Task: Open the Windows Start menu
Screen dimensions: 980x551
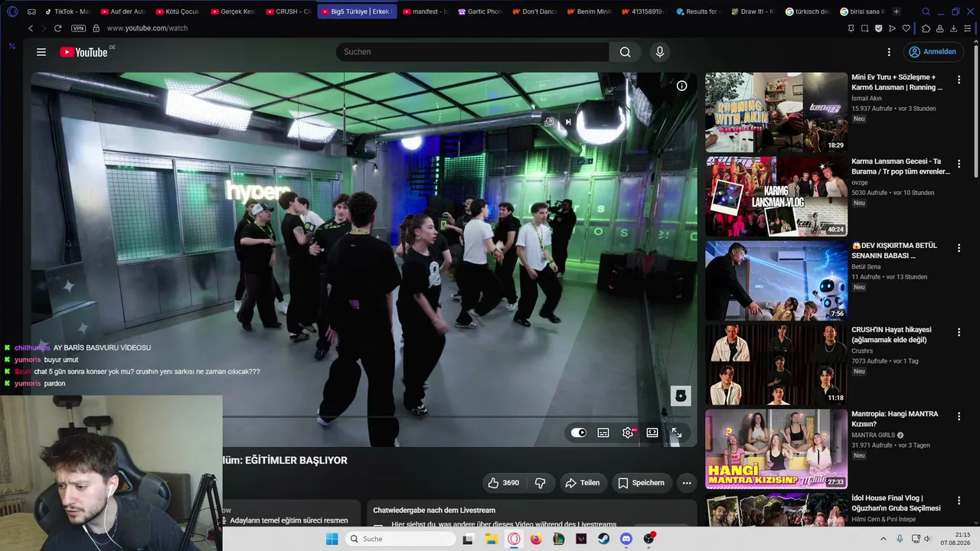Action: (332, 539)
